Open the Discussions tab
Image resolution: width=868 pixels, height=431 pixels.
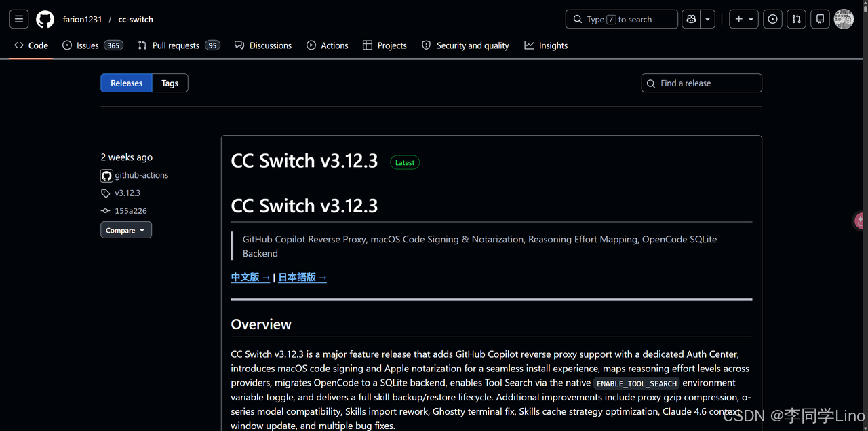tap(263, 45)
